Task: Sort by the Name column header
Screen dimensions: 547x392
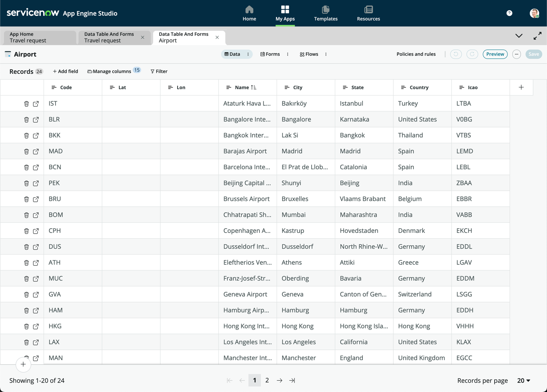Action: click(247, 87)
